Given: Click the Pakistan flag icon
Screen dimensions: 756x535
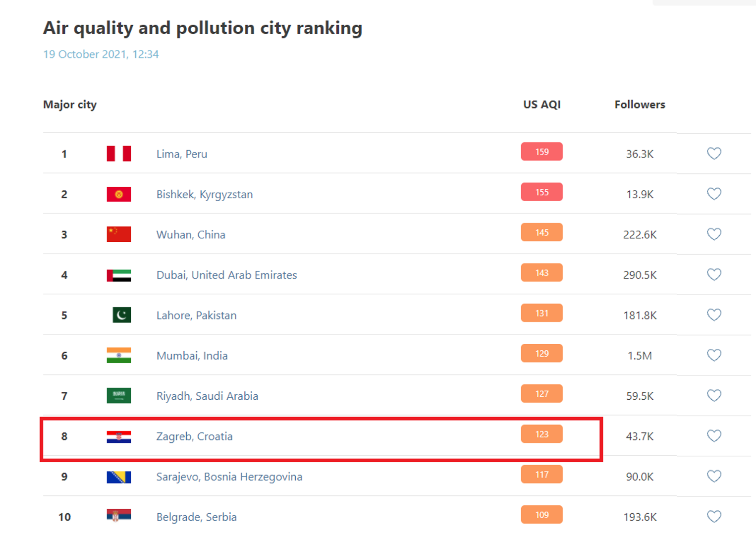Looking at the screenshot, I should click(x=121, y=315).
